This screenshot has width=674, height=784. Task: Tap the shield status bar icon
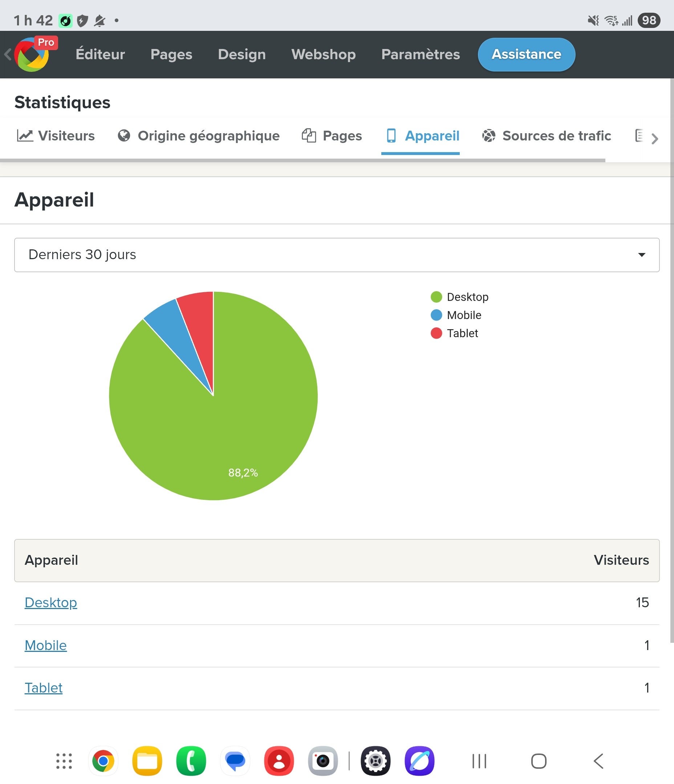(82, 20)
